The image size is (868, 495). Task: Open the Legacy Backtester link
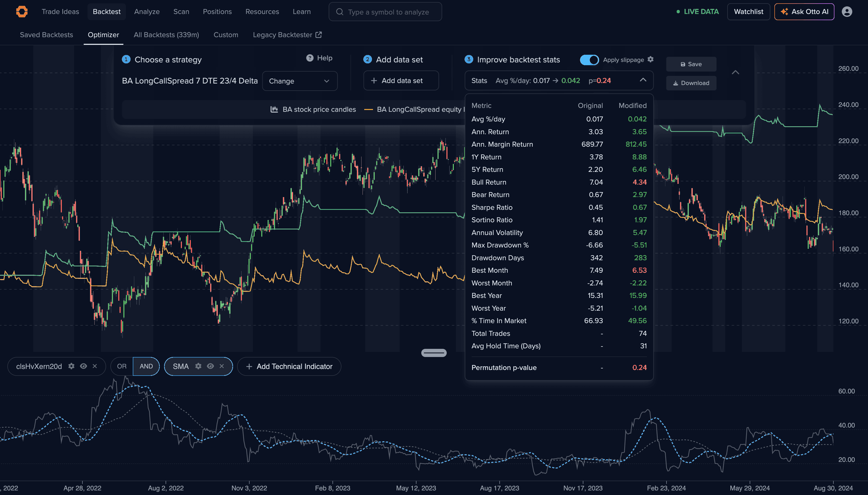tap(287, 35)
